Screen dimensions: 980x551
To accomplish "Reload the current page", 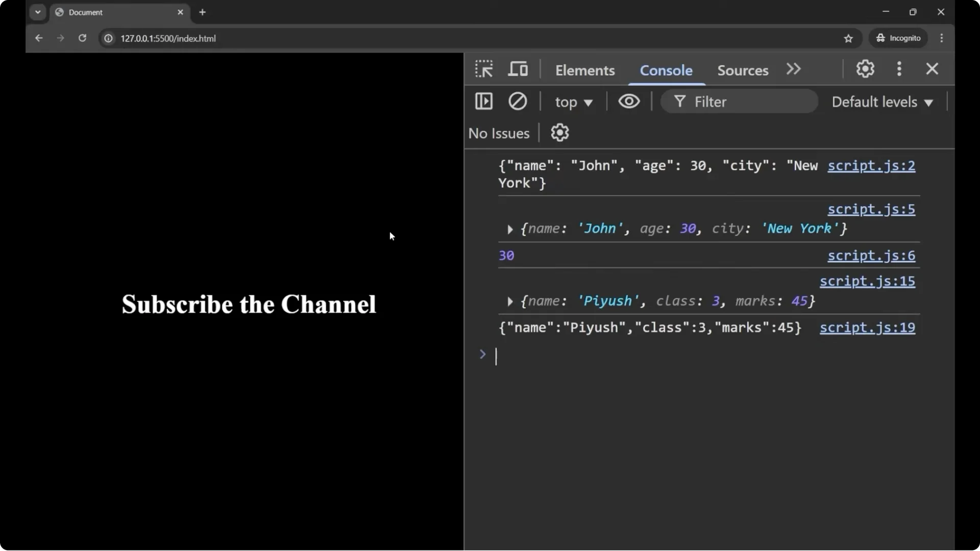I will (82, 38).
